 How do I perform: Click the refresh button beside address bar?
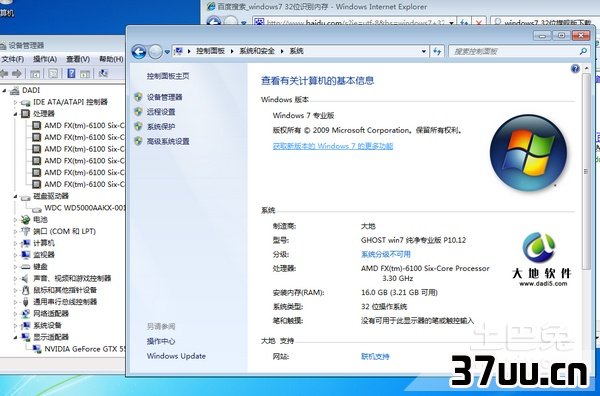click(437, 51)
